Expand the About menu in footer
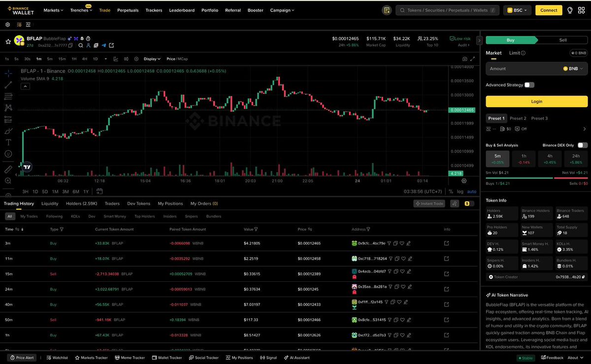The image size is (591, 364). point(575,358)
